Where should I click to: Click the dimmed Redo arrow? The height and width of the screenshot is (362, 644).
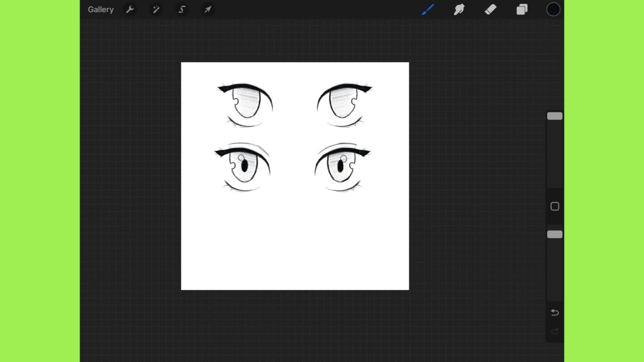coord(554,331)
